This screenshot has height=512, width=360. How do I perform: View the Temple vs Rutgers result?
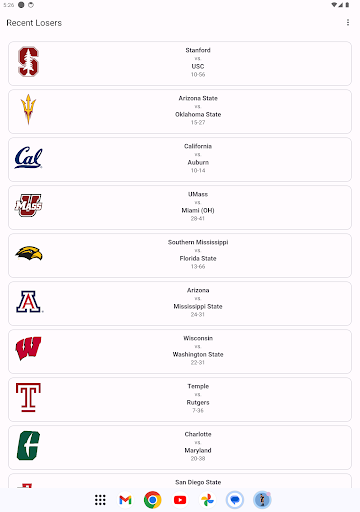click(x=180, y=399)
